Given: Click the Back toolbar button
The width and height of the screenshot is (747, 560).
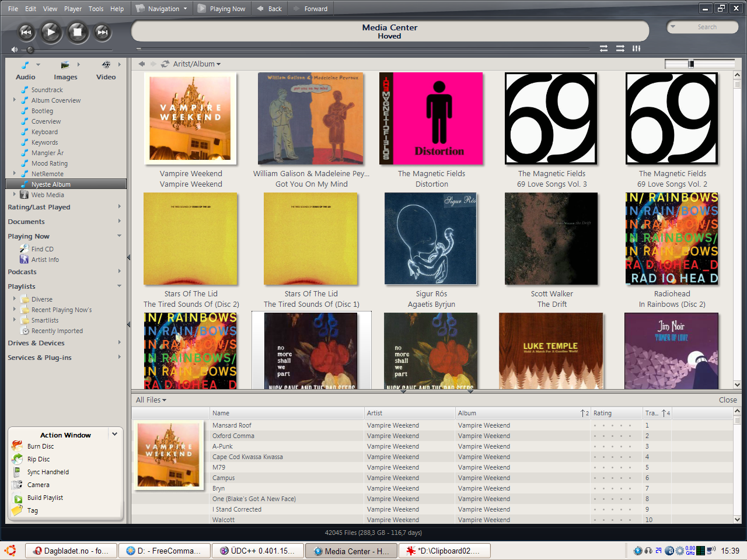Looking at the screenshot, I should [270, 9].
